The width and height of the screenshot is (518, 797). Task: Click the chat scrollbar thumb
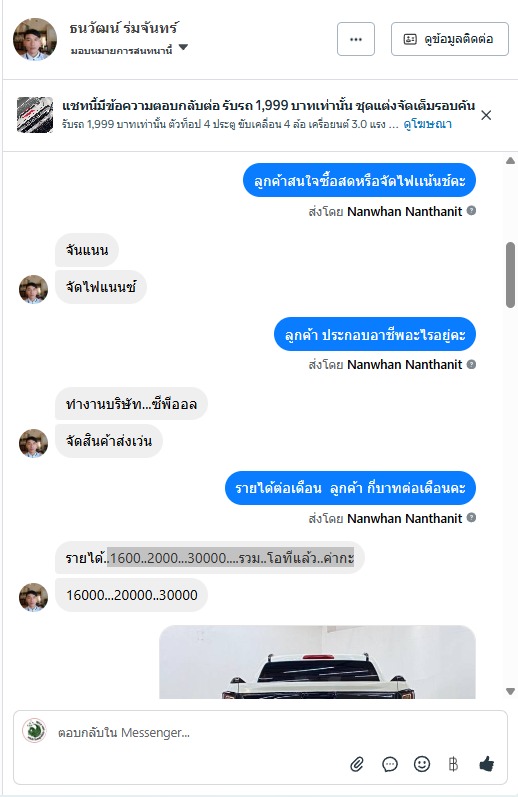(510, 275)
